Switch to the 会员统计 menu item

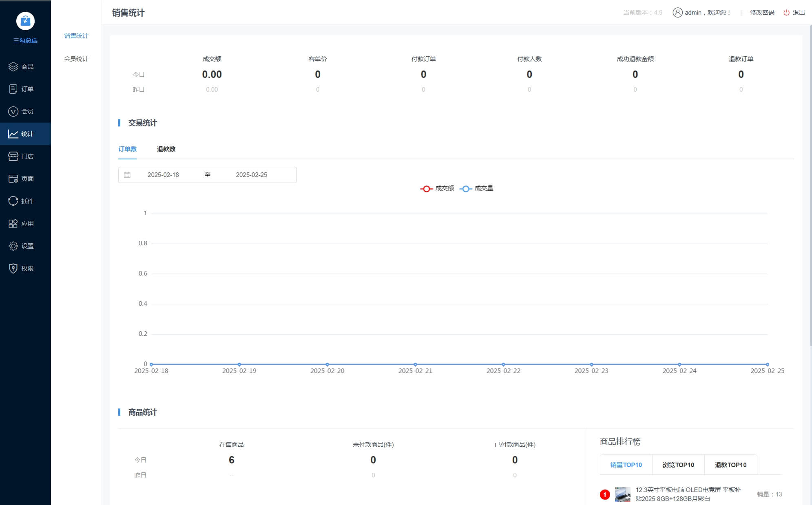click(75, 58)
